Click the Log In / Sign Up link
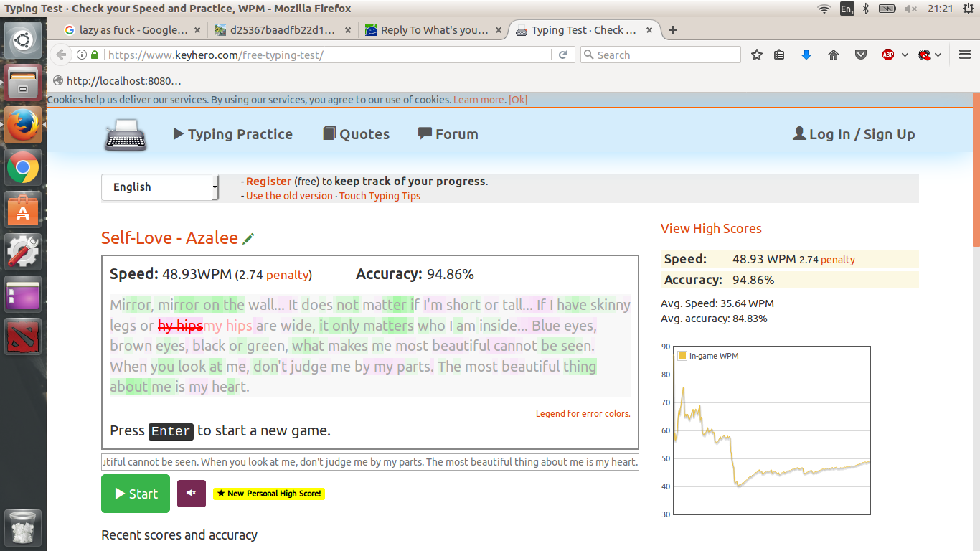The width and height of the screenshot is (980, 551). pos(854,134)
